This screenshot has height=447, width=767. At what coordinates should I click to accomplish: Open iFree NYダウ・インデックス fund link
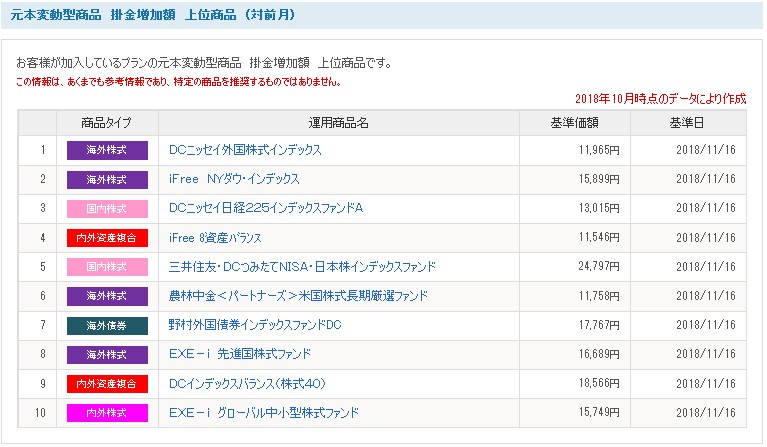pos(234,179)
